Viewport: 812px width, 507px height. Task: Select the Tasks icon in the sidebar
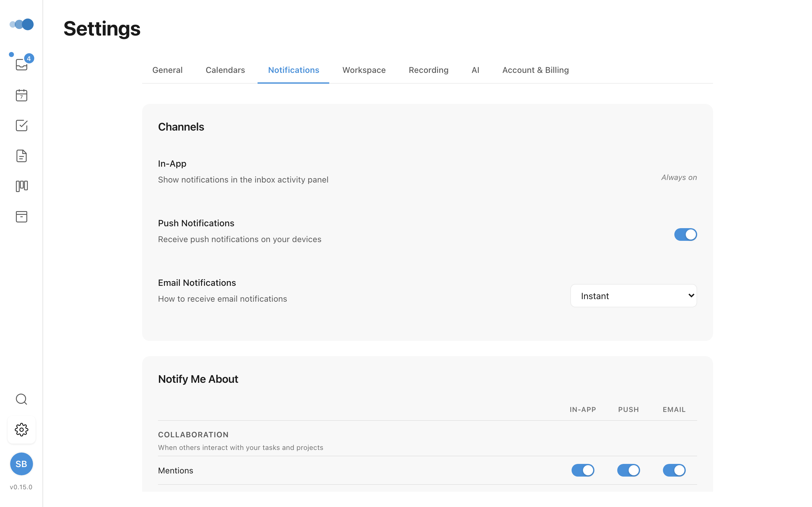22,125
